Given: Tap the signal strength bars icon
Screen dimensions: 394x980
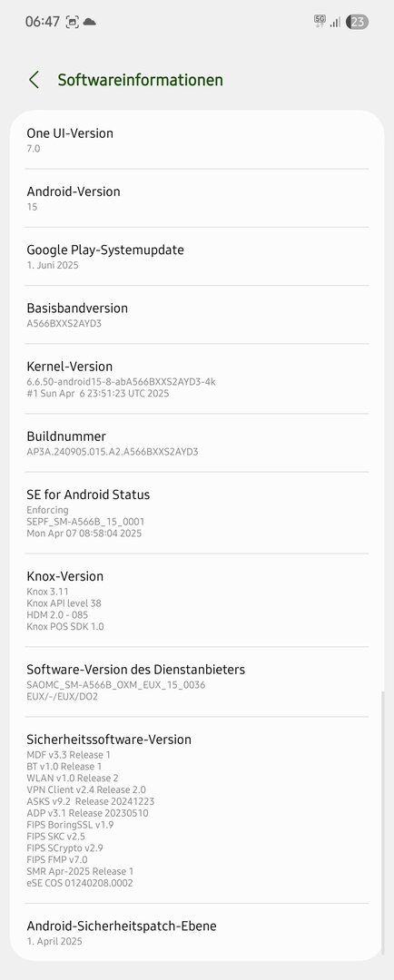Looking at the screenshot, I should click(335, 22).
